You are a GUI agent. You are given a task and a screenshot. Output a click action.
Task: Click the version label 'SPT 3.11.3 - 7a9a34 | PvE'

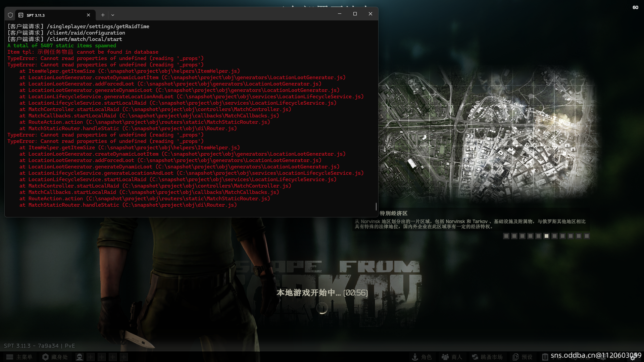point(39,346)
